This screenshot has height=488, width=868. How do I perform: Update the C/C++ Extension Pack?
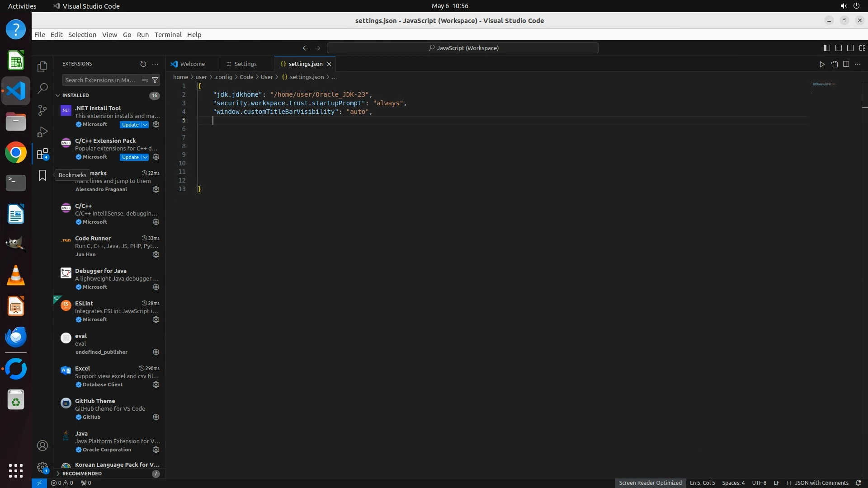click(x=130, y=157)
